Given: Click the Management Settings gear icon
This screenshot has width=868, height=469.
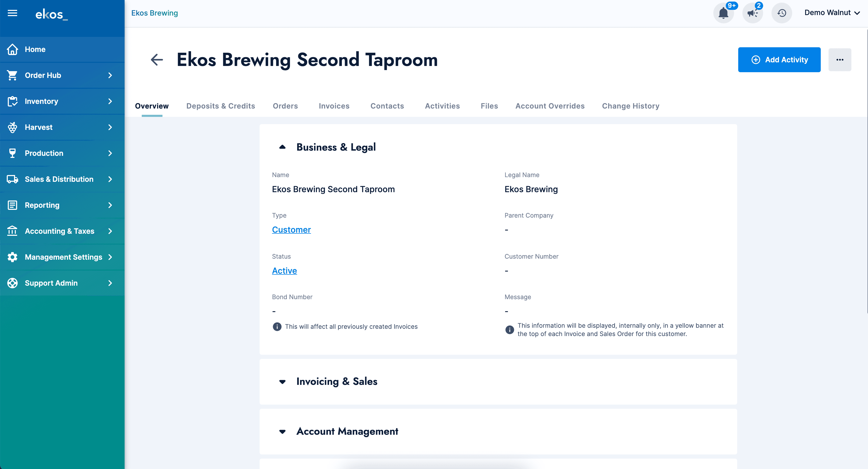Looking at the screenshot, I should (x=12, y=257).
